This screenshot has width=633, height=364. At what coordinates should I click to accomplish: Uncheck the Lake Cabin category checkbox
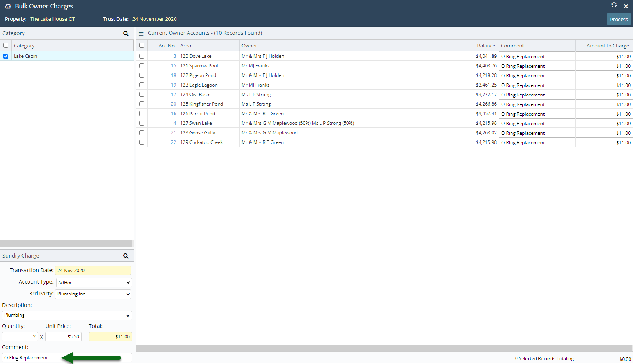[x=6, y=56]
